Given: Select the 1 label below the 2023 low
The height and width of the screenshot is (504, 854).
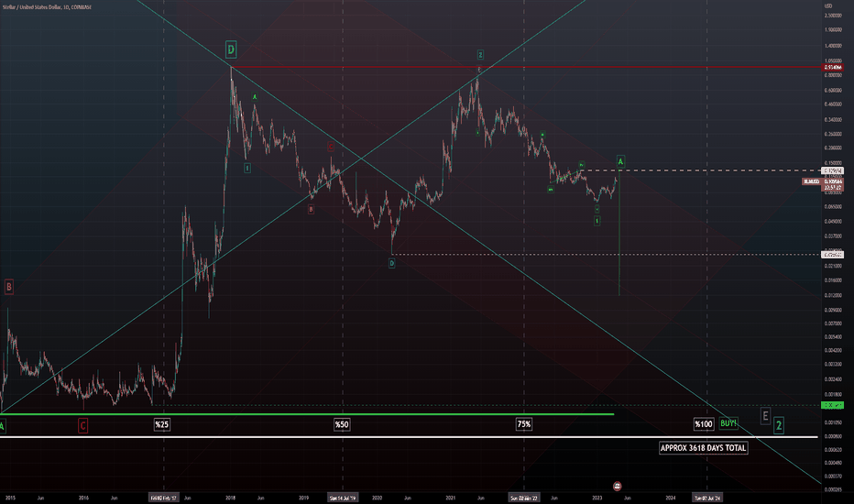Looking at the screenshot, I should click(597, 221).
